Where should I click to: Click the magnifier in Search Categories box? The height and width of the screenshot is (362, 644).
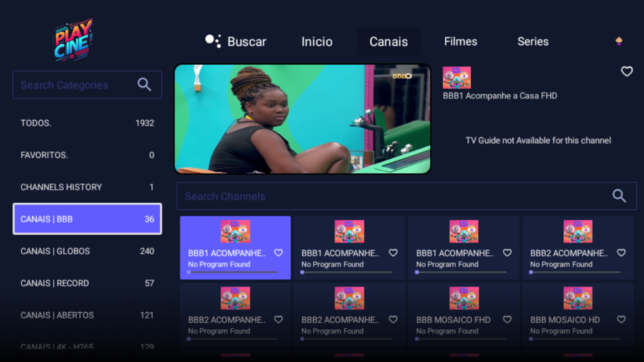coord(144,85)
